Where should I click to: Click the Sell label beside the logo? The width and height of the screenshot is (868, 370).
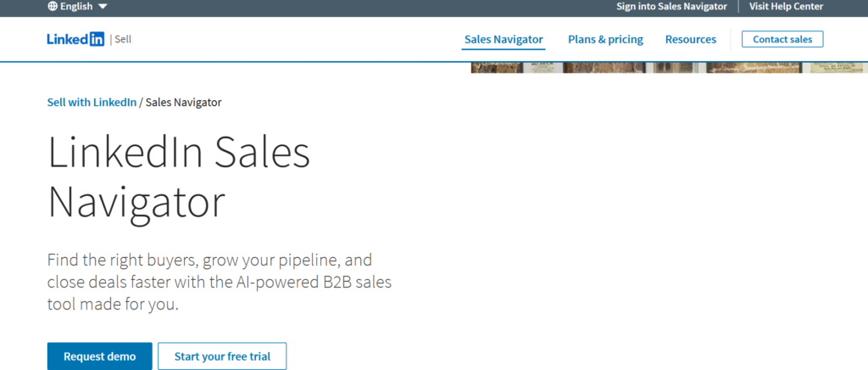tap(123, 39)
